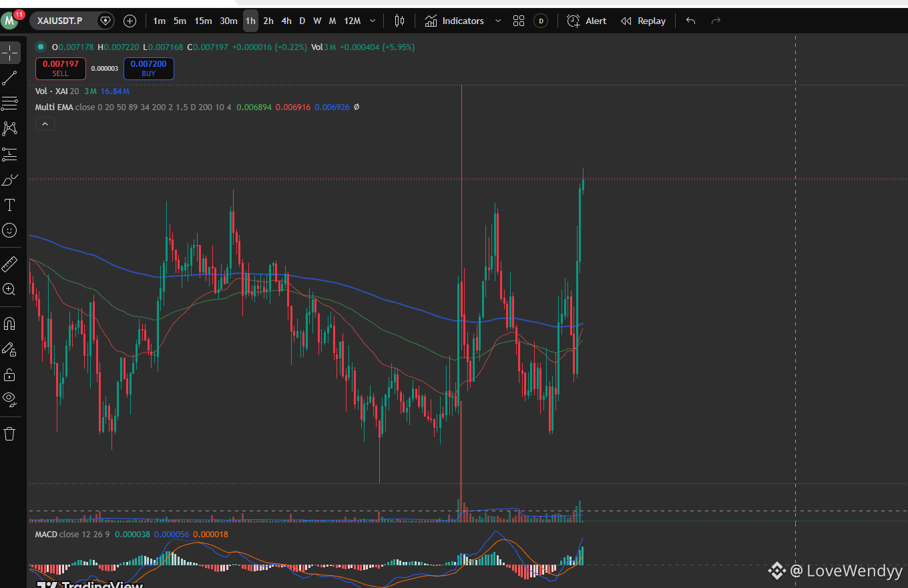908x588 pixels.
Task: Start bar Replay mode
Action: (x=643, y=21)
